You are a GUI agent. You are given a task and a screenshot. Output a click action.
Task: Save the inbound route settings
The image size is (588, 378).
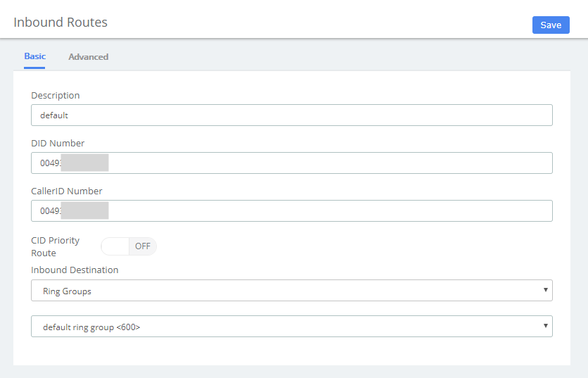coord(551,25)
